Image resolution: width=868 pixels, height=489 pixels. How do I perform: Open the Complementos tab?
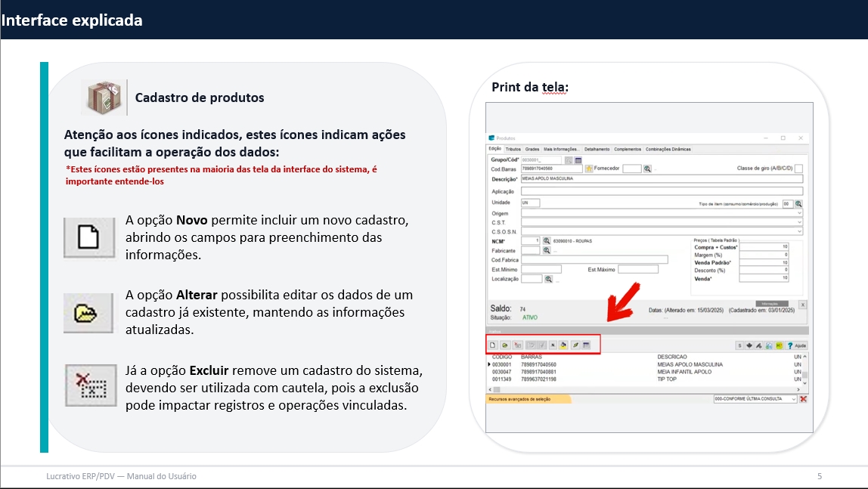627,149
